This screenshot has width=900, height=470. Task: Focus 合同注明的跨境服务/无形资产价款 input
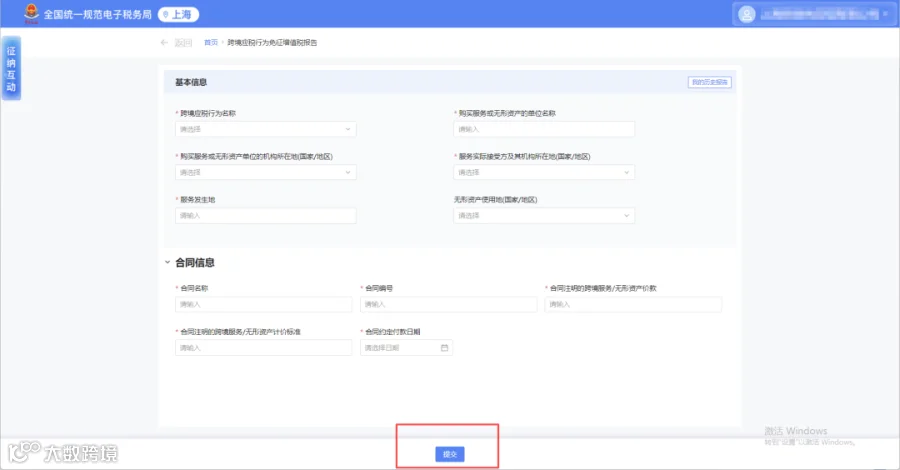pos(633,304)
